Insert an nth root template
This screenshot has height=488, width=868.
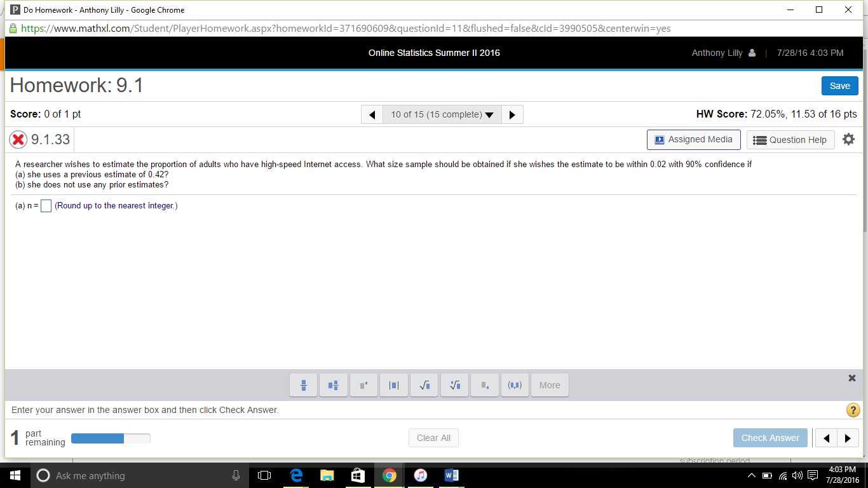point(454,385)
